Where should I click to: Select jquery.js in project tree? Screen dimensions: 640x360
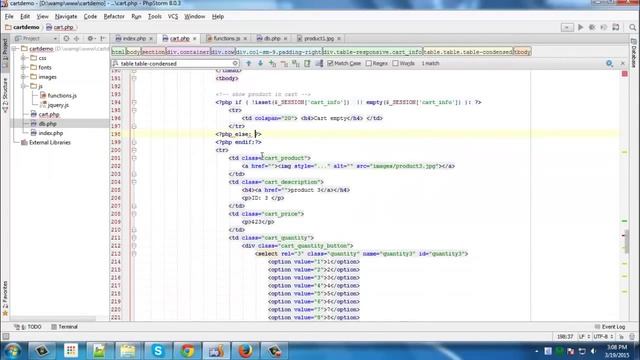pyautogui.click(x=58, y=105)
